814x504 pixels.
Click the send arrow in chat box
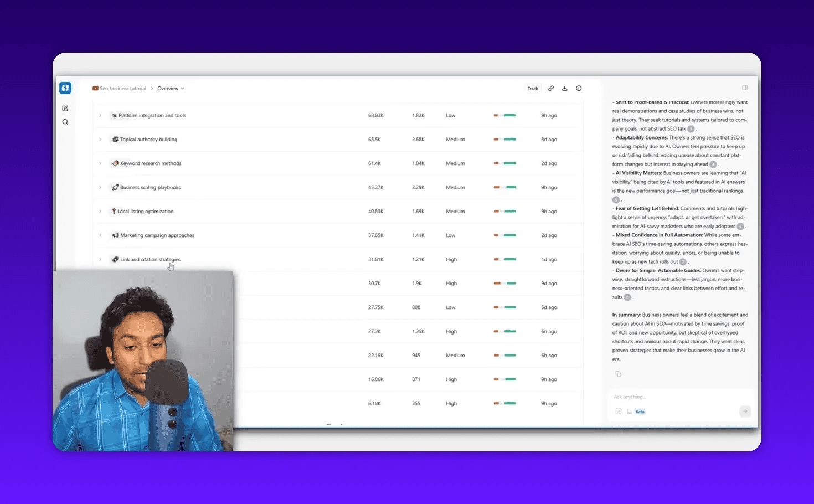point(745,411)
